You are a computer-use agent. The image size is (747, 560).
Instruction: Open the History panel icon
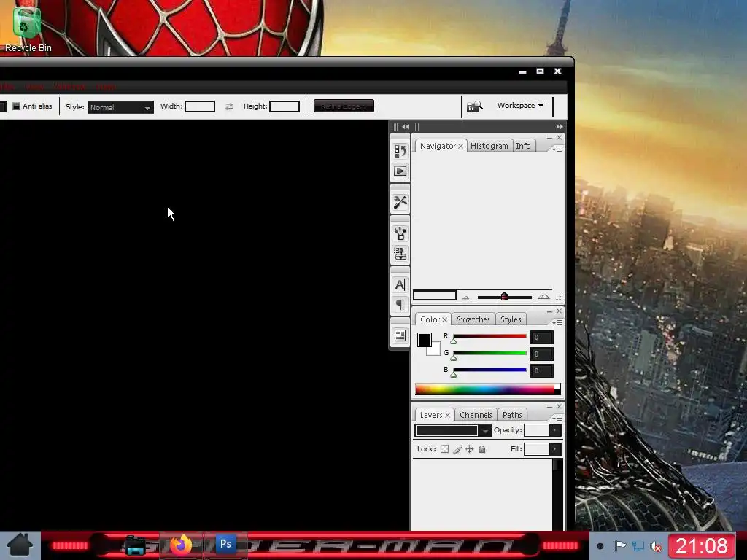point(400,151)
